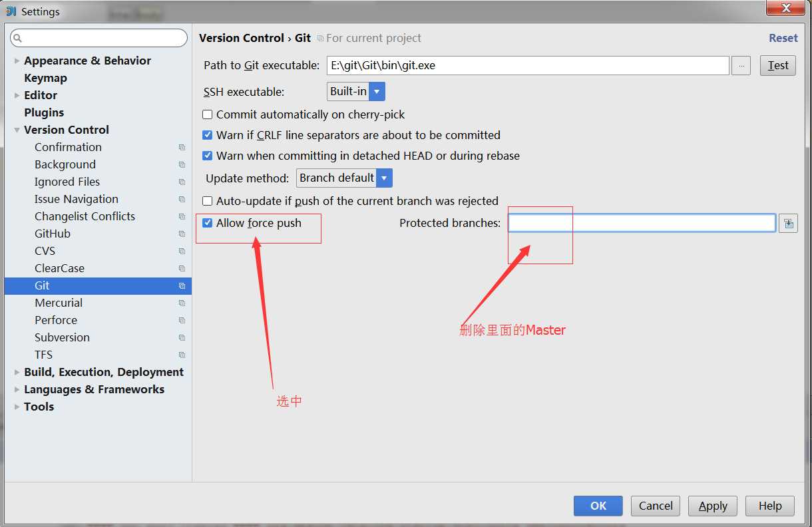Click the 'For current project' icon in header
The width and height of the screenshot is (812, 527).
[320, 39]
